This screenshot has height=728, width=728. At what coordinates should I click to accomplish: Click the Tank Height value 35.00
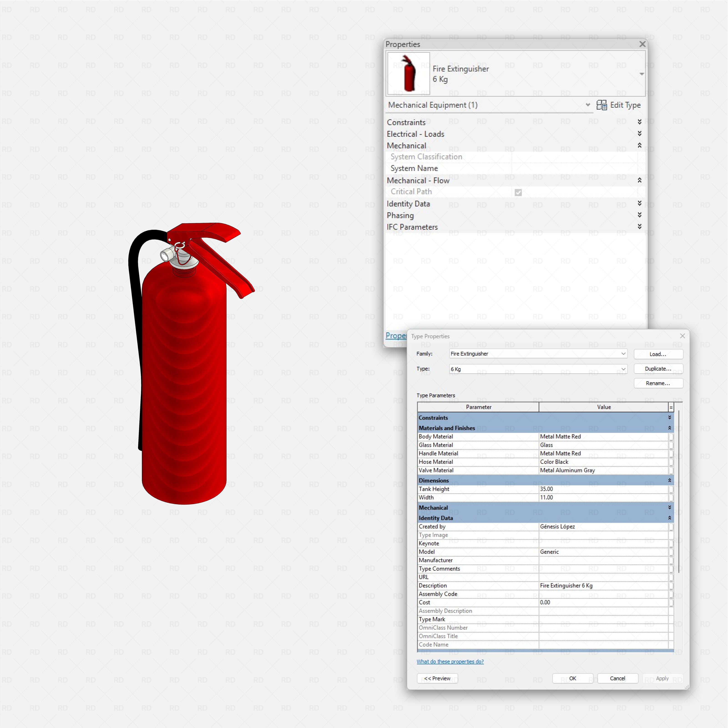coord(603,489)
